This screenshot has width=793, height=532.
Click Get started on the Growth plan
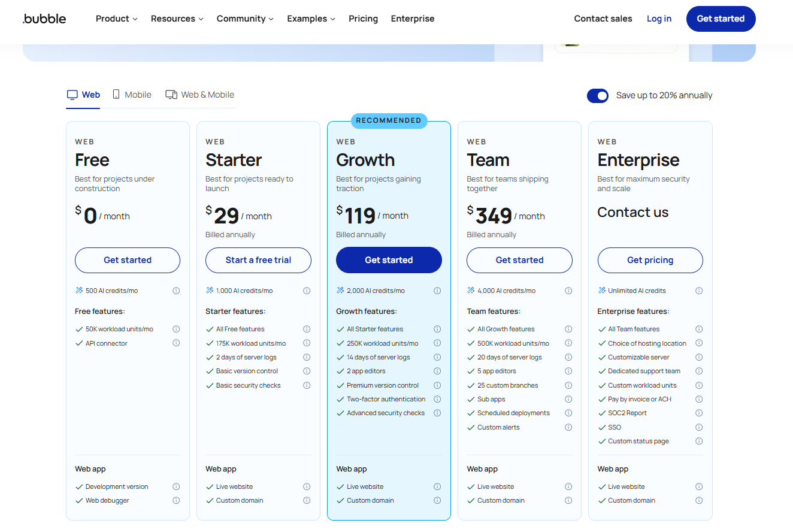tap(389, 260)
